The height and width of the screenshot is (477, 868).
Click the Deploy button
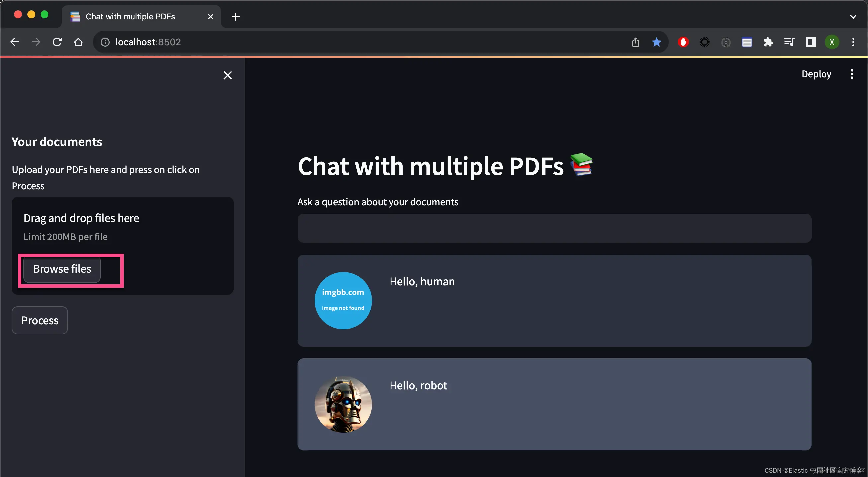pos(816,74)
